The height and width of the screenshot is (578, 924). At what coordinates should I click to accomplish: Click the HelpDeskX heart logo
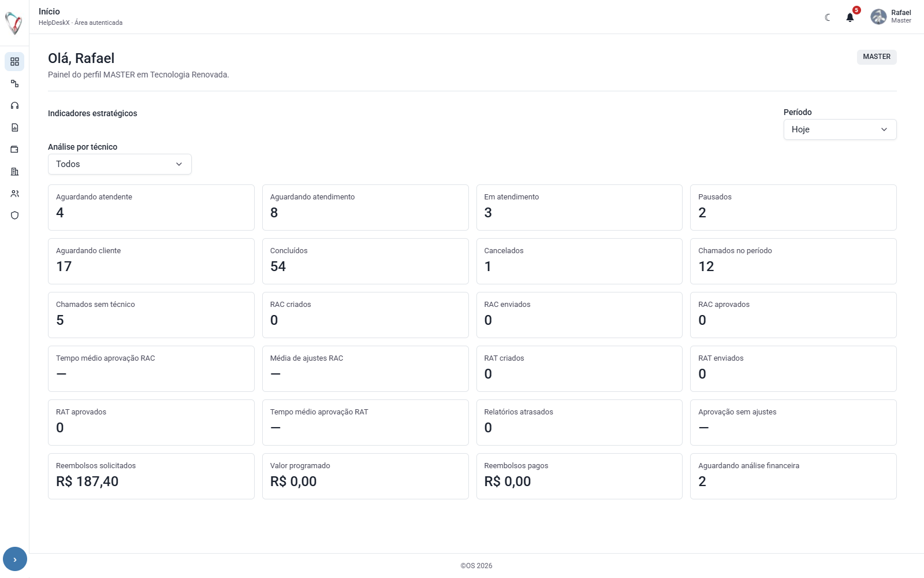point(14,23)
